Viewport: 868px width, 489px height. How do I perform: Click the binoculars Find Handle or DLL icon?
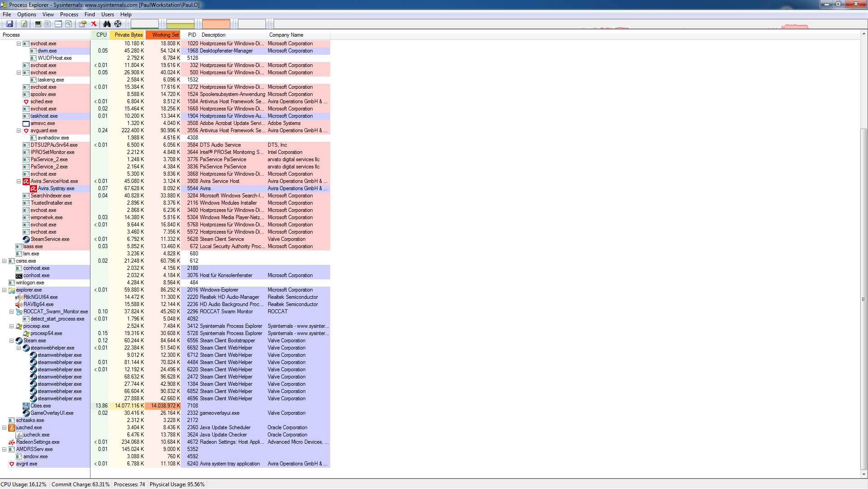tap(107, 24)
